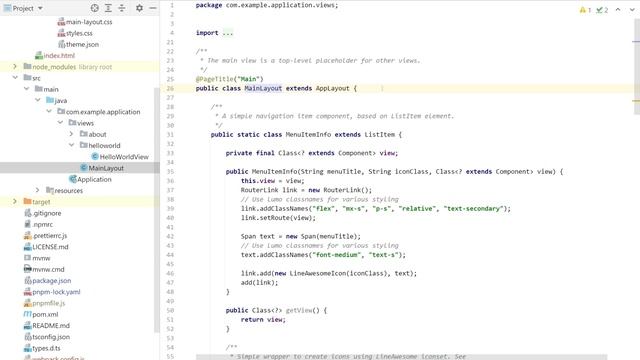The height and width of the screenshot is (360, 640).
Task: Click MenuItemInfo class declaration
Action: point(308,134)
